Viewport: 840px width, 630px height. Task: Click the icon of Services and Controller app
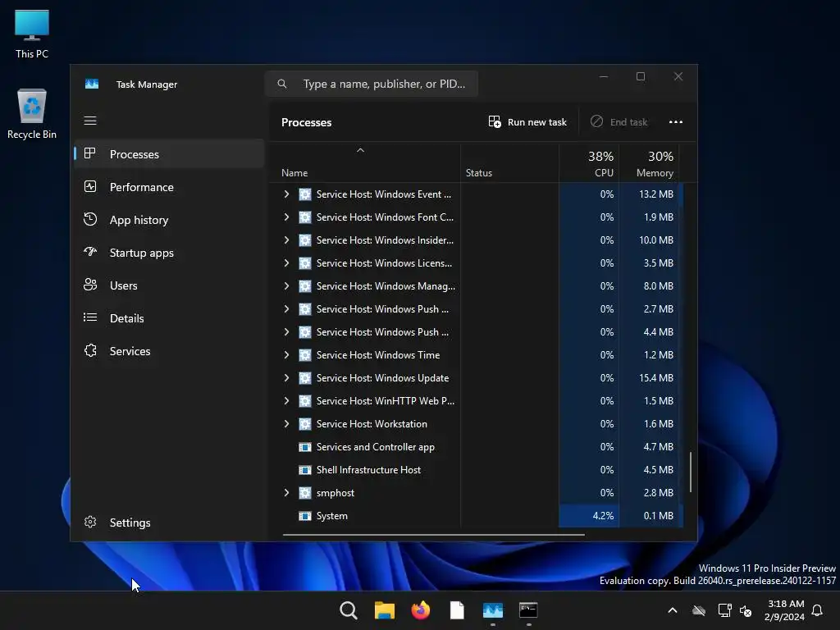(305, 447)
